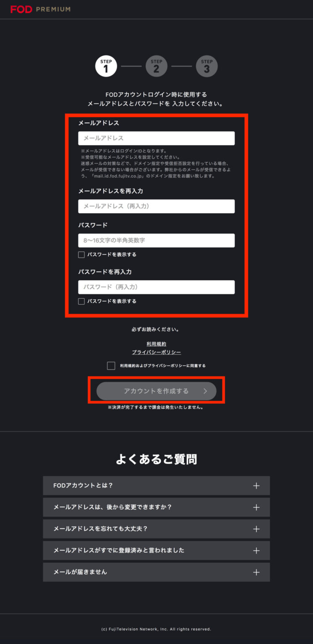The width and height of the screenshot is (313, 644).
Task: Expand メールアドレスがすでに登録済みと言われました question
Action: point(156,551)
